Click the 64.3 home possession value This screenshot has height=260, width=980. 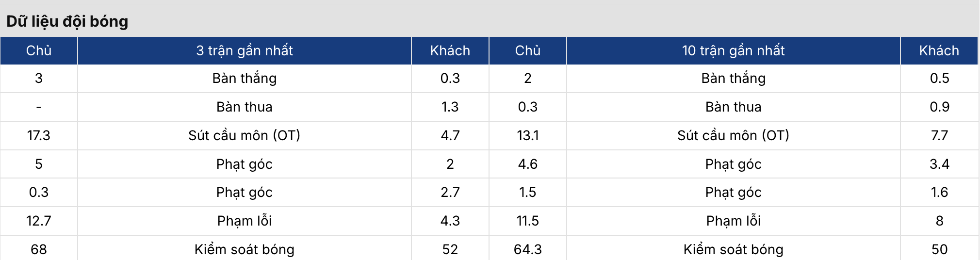[x=527, y=249]
